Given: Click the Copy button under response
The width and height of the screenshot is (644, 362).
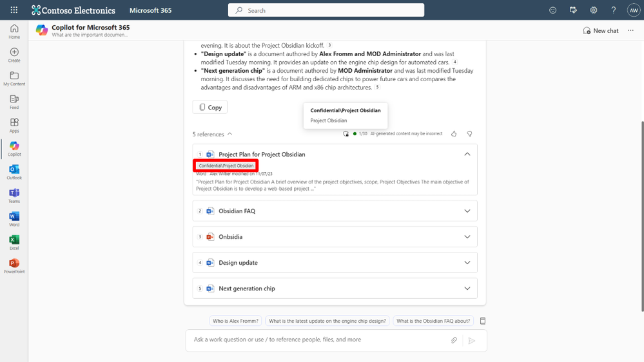Looking at the screenshot, I should (210, 107).
